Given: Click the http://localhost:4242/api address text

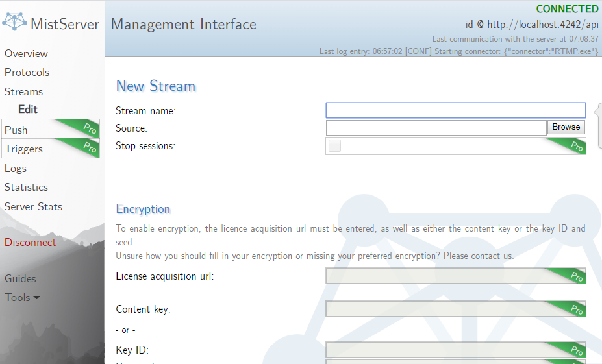Looking at the screenshot, I should point(543,25).
